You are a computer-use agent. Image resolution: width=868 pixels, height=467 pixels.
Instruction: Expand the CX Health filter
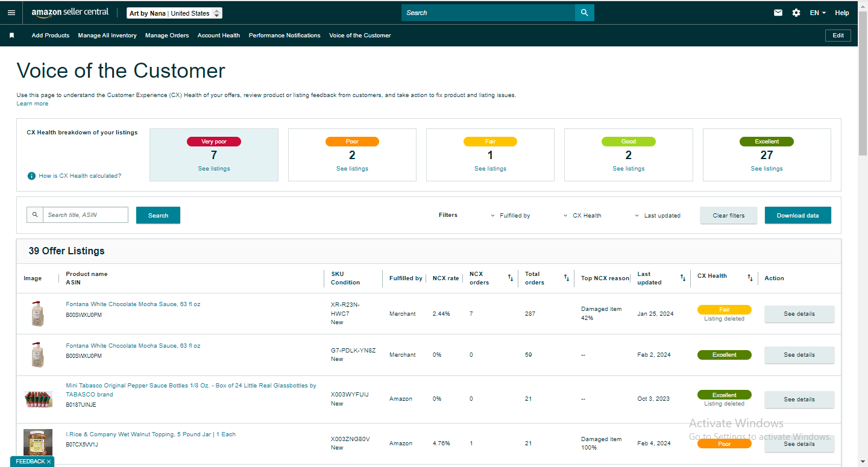click(x=582, y=215)
